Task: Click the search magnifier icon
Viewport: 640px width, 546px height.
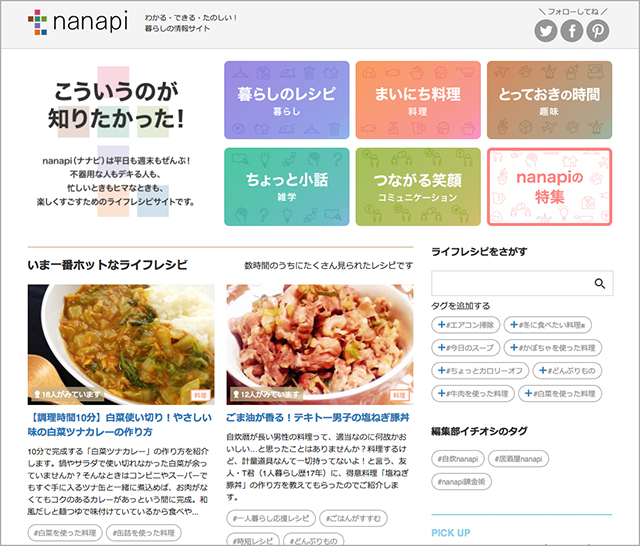Action: tap(600, 283)
